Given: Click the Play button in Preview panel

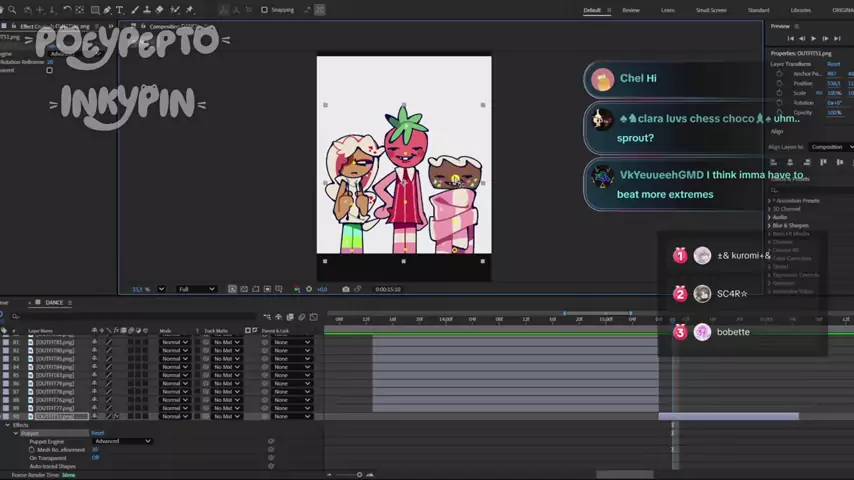Looking at the screenshot, I should pyautogui.click(x=812, y=38).
